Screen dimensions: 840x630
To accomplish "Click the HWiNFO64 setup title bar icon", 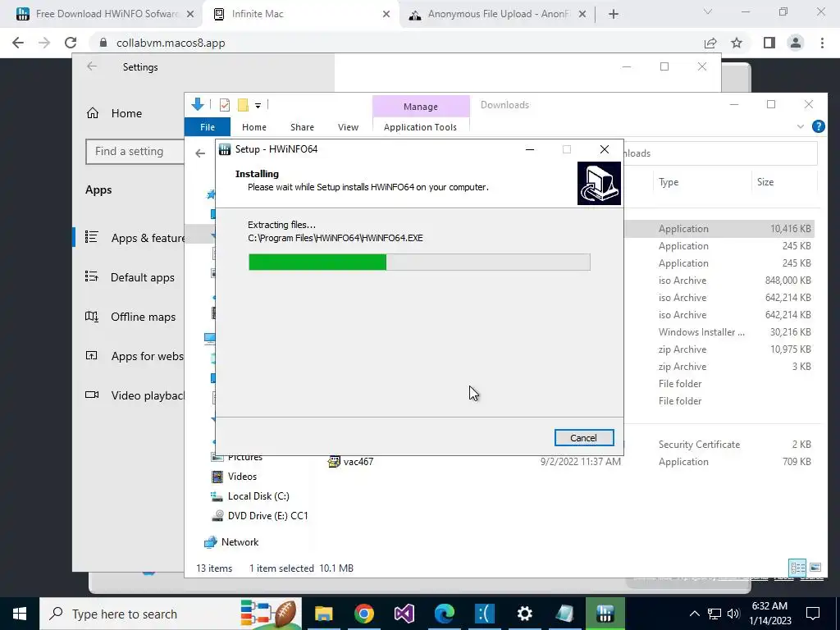I will coord(225,149).
